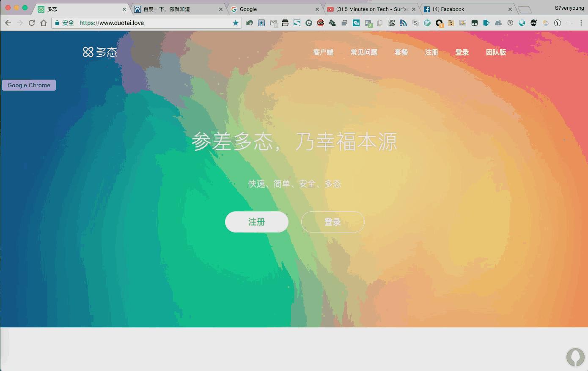Click the 多态 logo in header
588x371 pixels.
100,52
